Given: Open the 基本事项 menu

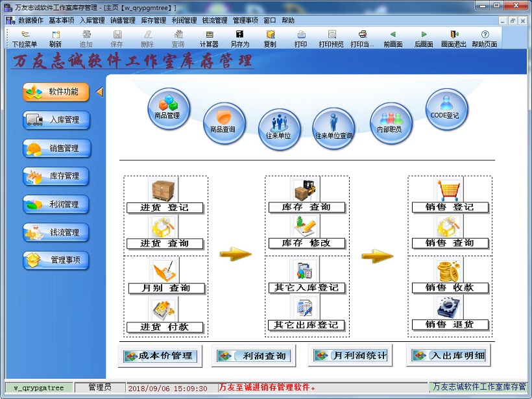Looking at the screenshot, I should pyautogui.click(x=62, y=20).
